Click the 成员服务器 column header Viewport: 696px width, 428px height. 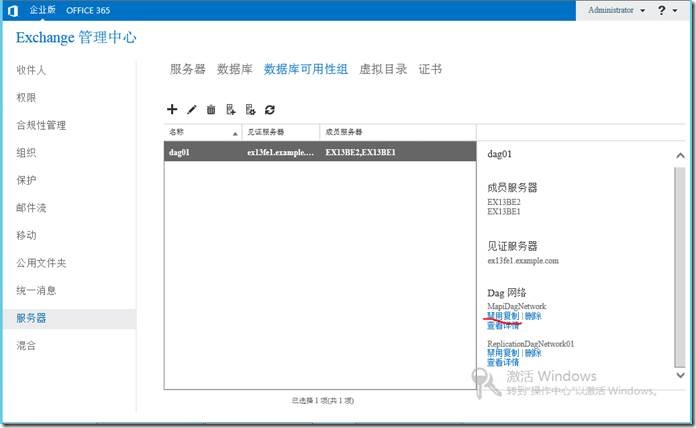[x=398, y=132]
